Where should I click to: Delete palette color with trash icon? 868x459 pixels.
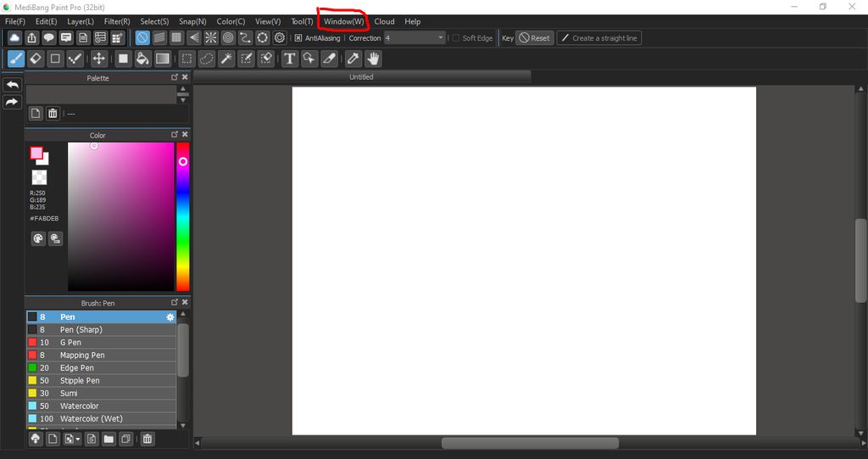click(53, 113)
